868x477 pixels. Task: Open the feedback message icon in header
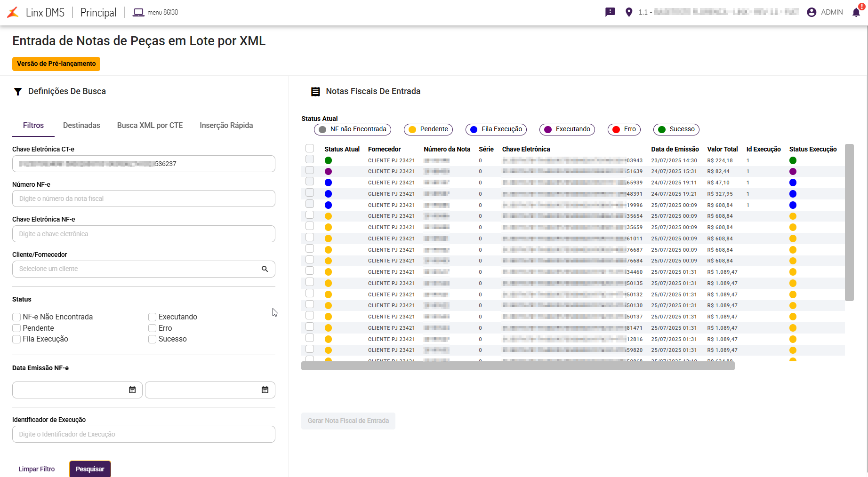pyautogui.click(x=610, y=12)
